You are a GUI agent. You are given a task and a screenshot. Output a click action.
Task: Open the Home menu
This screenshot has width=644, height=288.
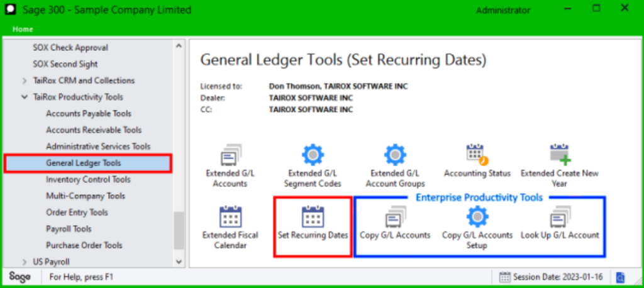pyautogui.click(x=23, y=30)
